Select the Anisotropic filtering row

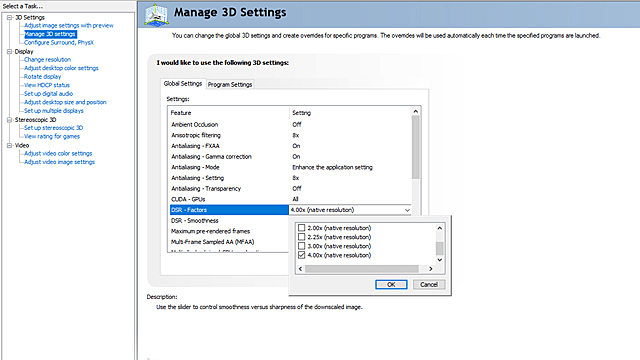click(x=290, y=135)
